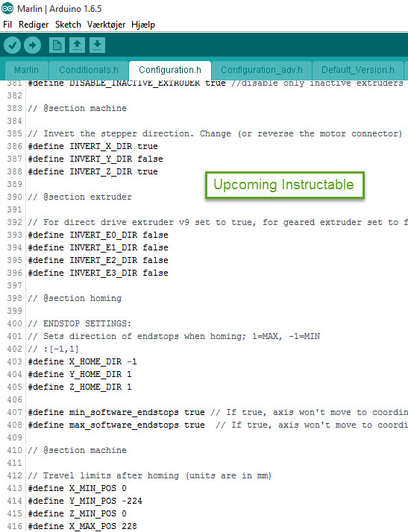The image size is (408, 532).
Task: Click the X_MIN_POS 0 line
Action: coord(78,488)
